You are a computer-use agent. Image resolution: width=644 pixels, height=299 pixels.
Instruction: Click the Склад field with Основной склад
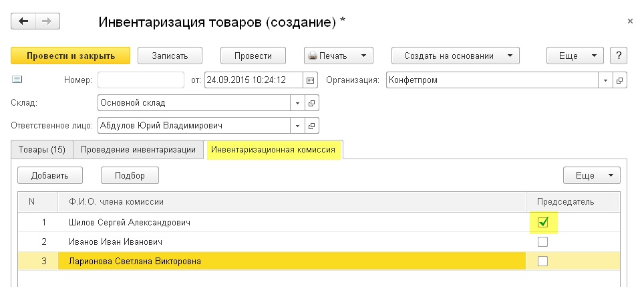click(194, 103)
